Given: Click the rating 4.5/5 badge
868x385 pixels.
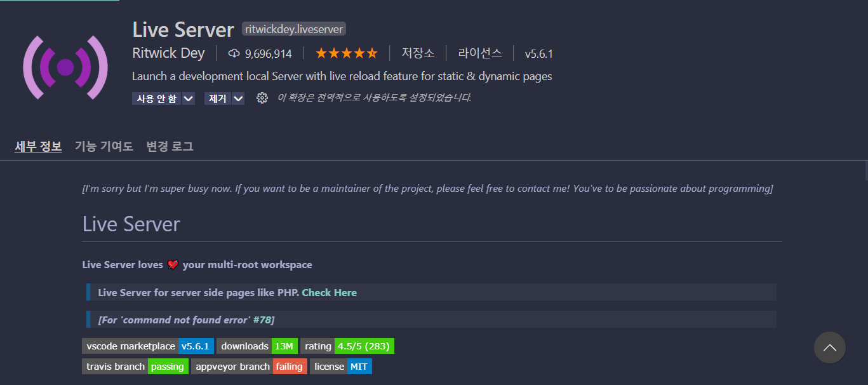Looking at the screenshot, I should [x=347, y=346].
